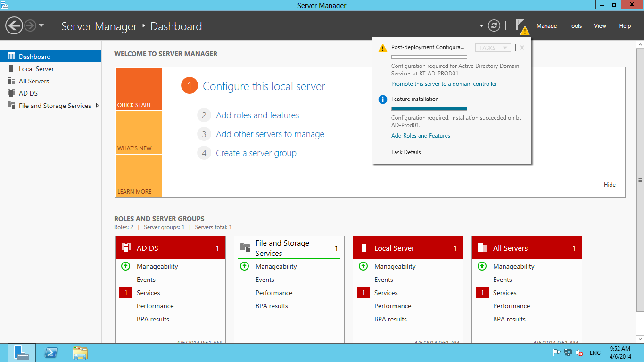Open PowerShell from the taskbar
The height and width of the screenshot is (362, 644).
pos(50,353)
